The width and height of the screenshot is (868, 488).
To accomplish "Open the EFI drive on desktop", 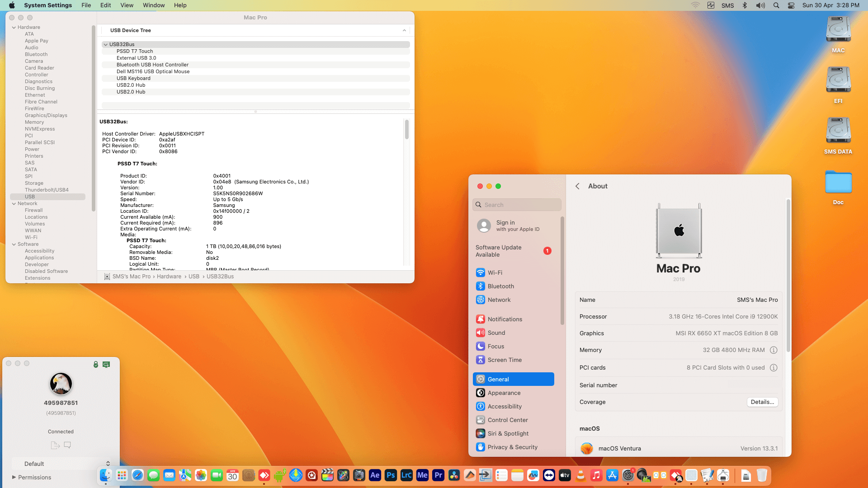I will (838, 84).
